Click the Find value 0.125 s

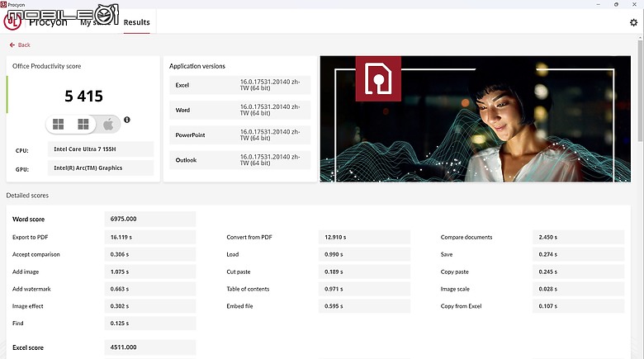coord(150,324)
